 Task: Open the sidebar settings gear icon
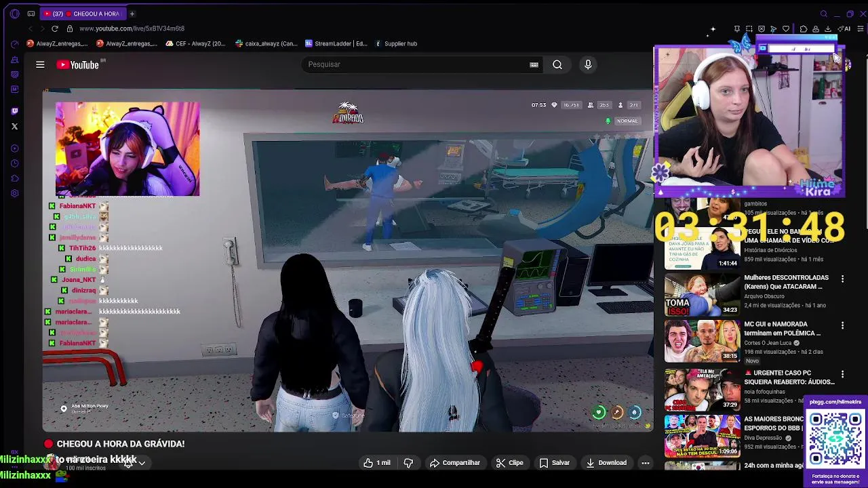[x=15, y=193]
